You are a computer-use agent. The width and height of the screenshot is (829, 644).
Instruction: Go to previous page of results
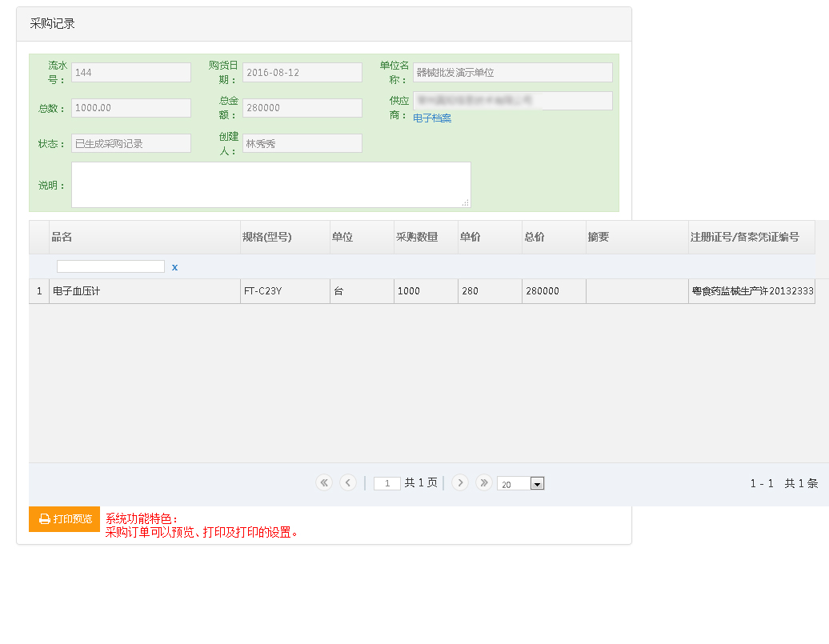[x=348, y=482]
